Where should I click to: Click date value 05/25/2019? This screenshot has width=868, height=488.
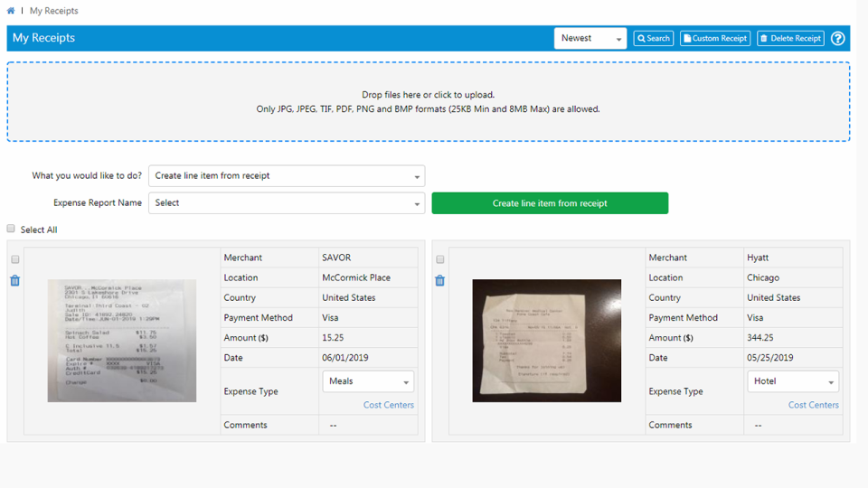[770, 358]
